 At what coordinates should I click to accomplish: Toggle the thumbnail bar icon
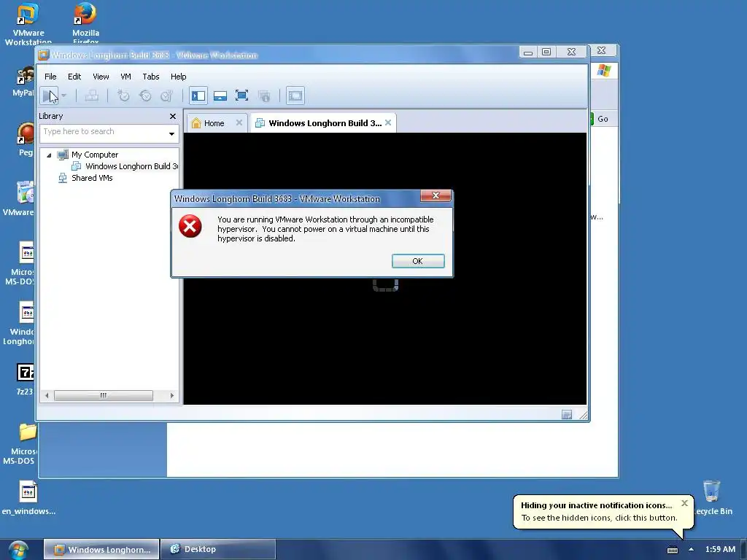(x=220, y=96)
